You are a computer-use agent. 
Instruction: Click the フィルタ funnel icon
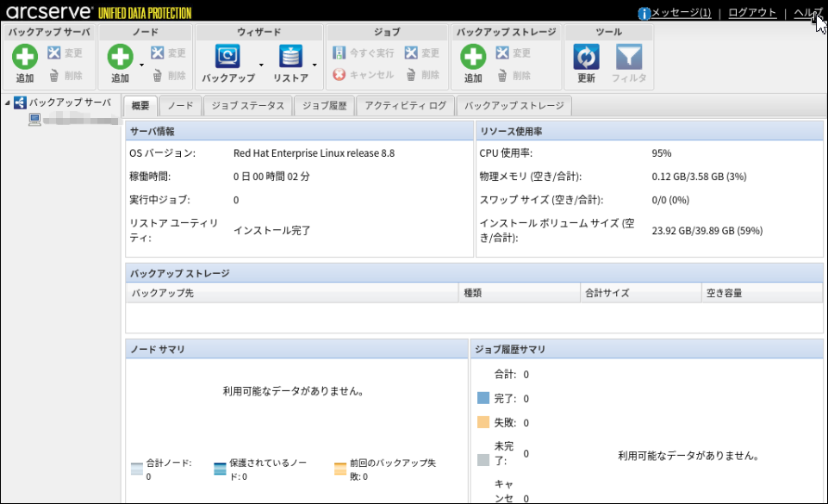point(628,58)
